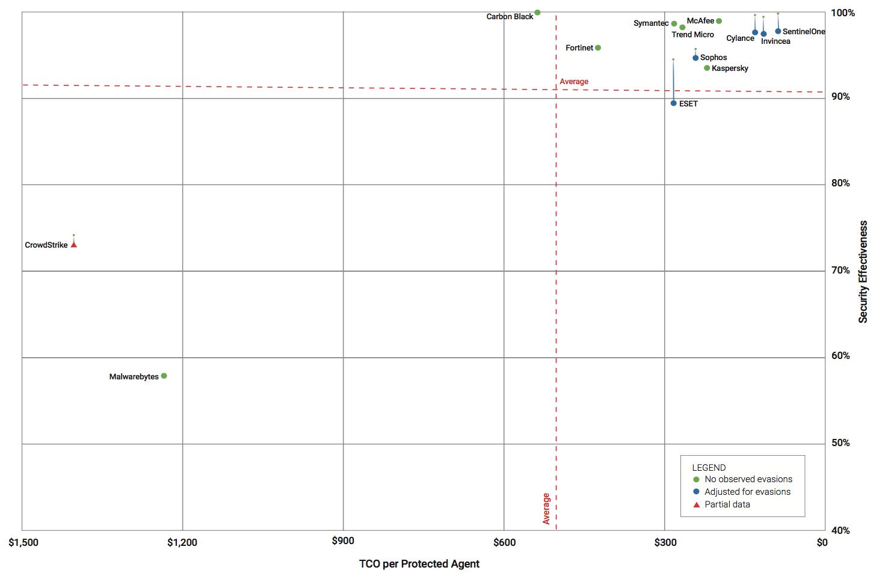Click the Symantec label text
This screenshot has height=588, width=888.
click(x=651, y=23)
